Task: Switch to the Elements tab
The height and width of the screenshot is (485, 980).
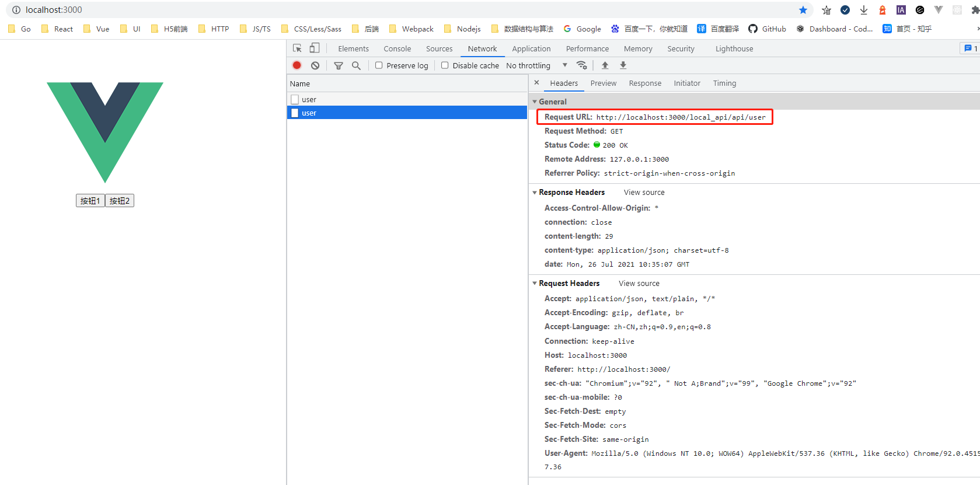Action: pos(354,48)
